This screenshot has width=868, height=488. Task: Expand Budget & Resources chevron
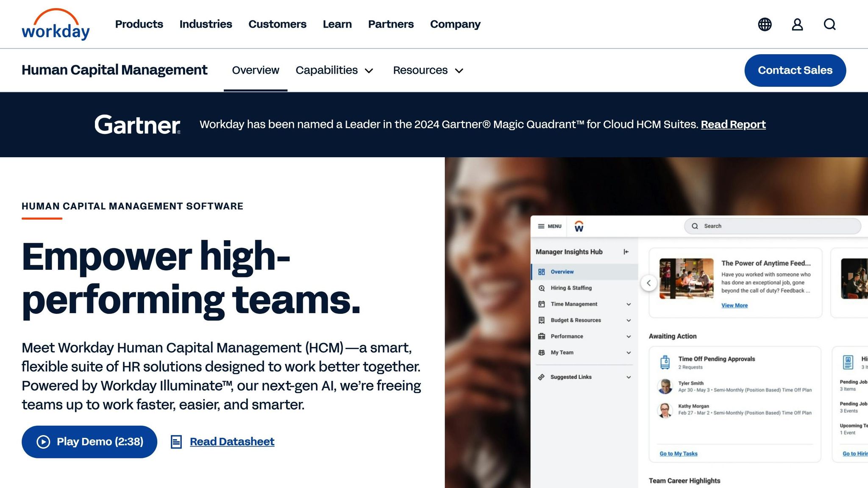tap(629, 320)
